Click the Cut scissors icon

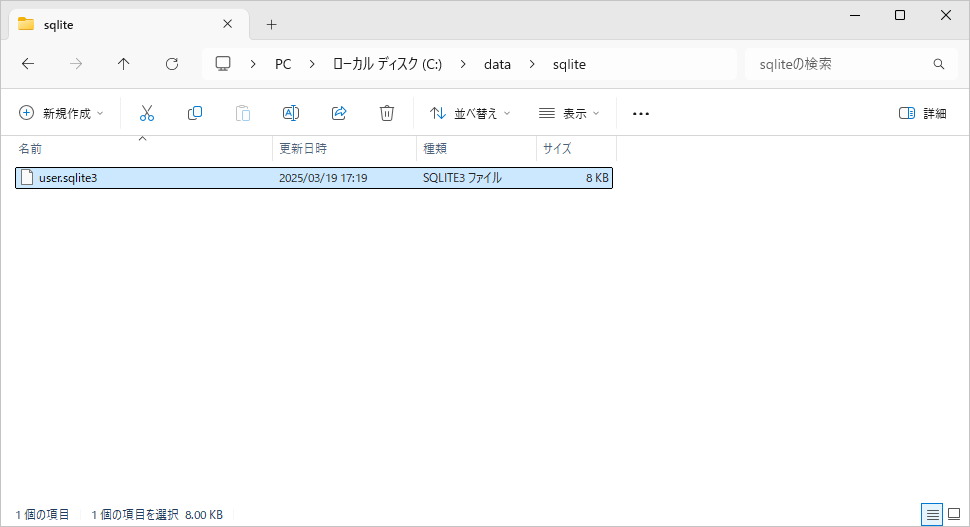147,113
